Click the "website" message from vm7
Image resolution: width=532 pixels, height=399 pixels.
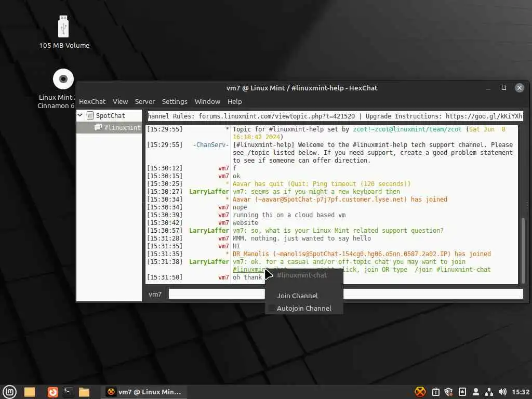245,223
